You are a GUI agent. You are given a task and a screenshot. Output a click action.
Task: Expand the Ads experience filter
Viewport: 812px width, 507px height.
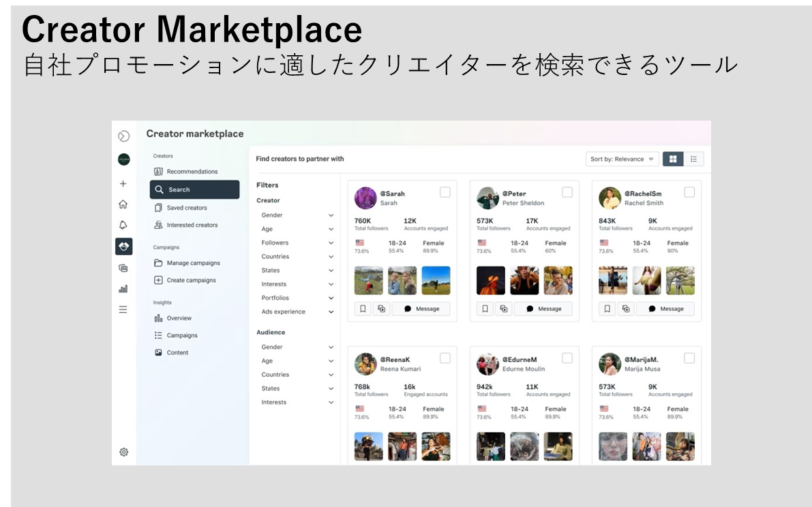[x=298, y=311]
